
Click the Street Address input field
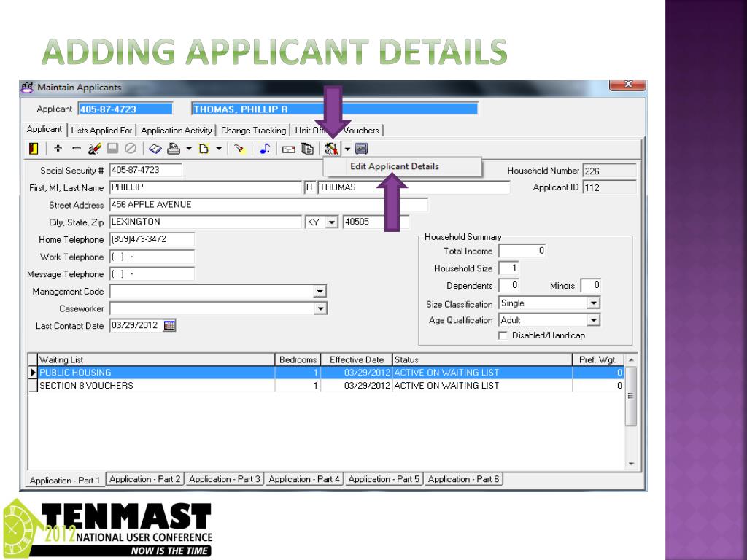click(x=268, y=205)
